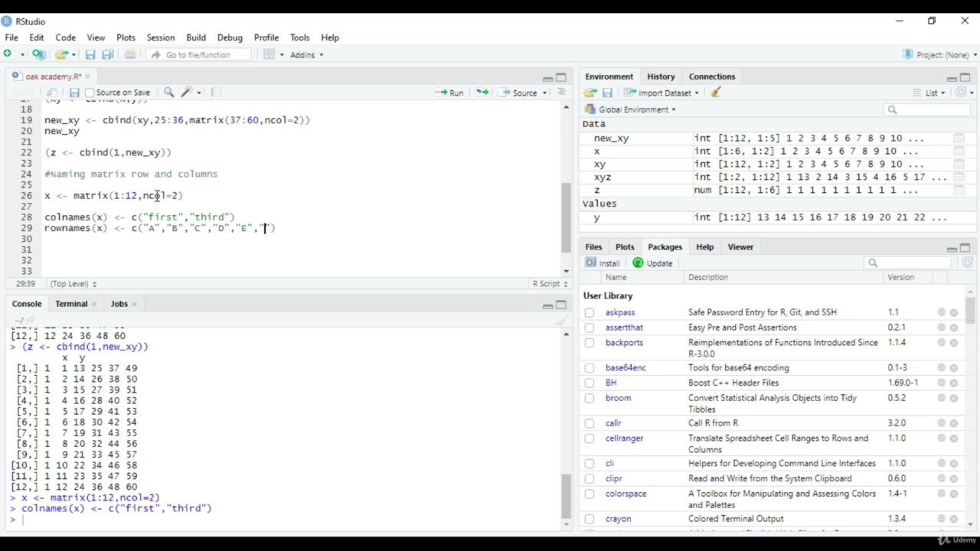The width and height of the screenshot is (980, 551).
Task: Expand the Import Dataset dropdown
Action: (661, 93)
